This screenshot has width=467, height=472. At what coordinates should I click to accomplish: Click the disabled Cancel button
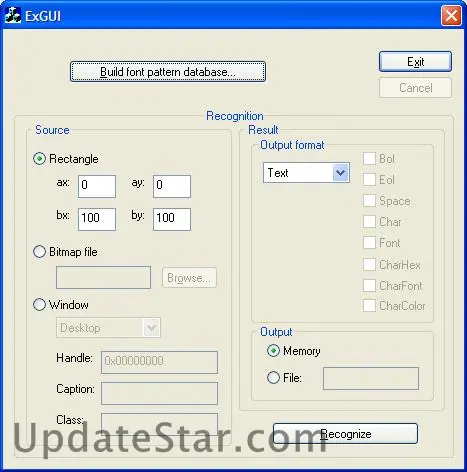(x=415, y=88)
